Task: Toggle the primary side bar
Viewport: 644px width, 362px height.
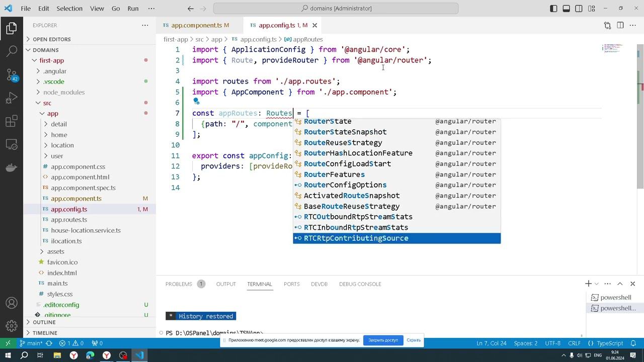Action: [x=553, y=9]
